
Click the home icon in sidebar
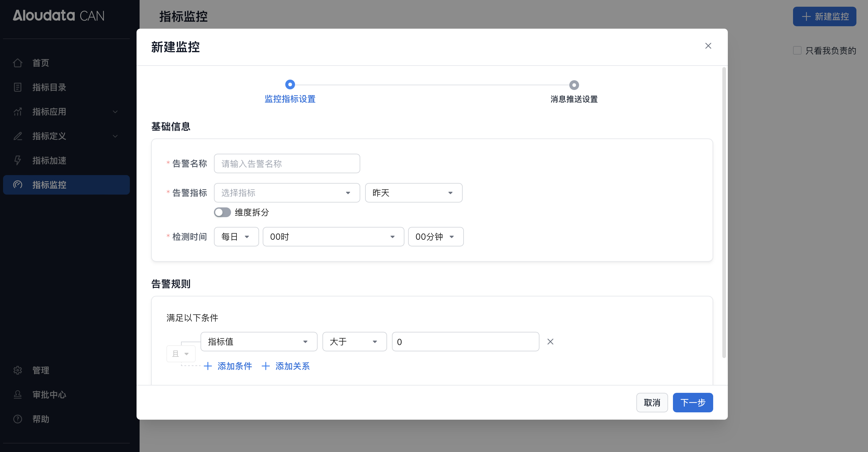[17, 63]
